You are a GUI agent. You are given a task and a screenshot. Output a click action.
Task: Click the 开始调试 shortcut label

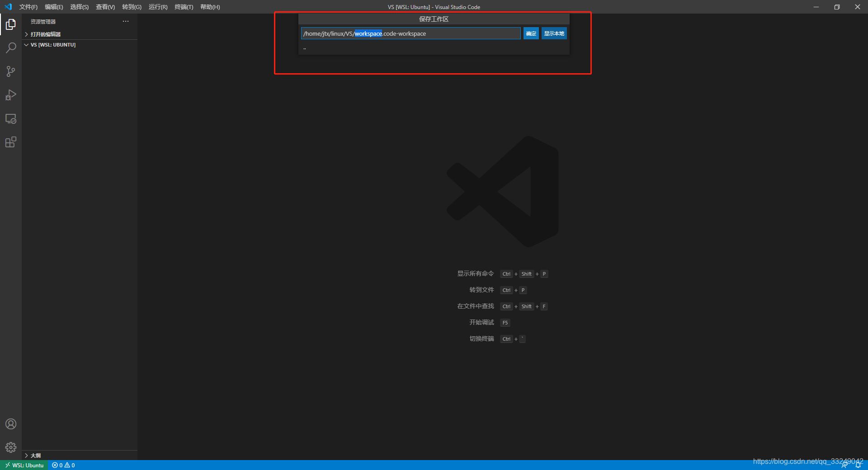click(481, 323)
